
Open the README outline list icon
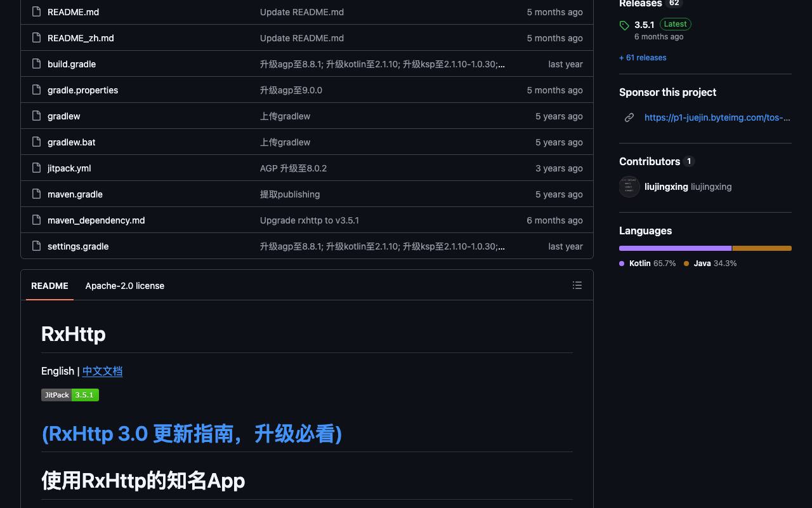pyautogui.click(x=577, y=285)
